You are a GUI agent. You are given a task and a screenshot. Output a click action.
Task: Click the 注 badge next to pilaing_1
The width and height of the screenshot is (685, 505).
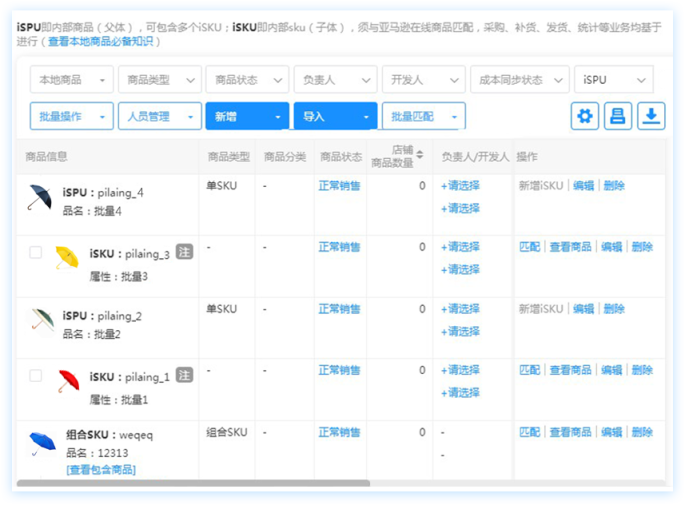point(184,375)
